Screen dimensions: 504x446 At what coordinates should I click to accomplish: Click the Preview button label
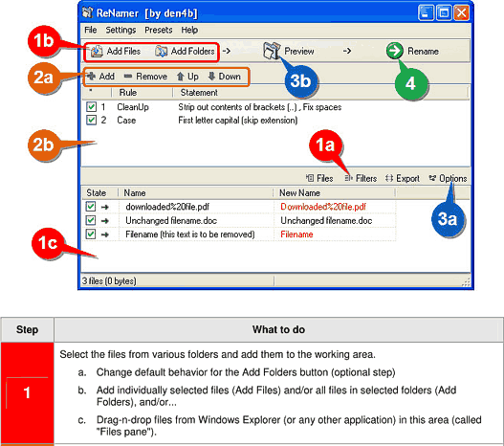coord(299,51)
